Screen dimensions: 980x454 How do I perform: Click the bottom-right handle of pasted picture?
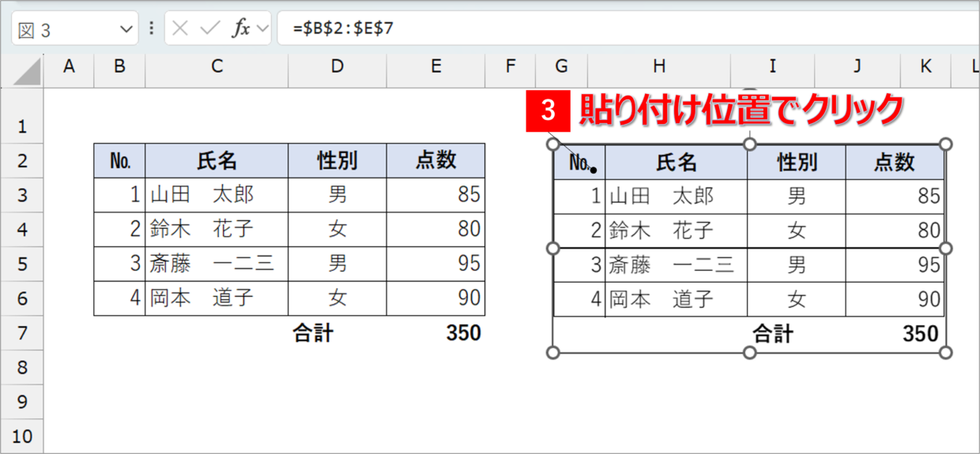[x=946, y=352]
